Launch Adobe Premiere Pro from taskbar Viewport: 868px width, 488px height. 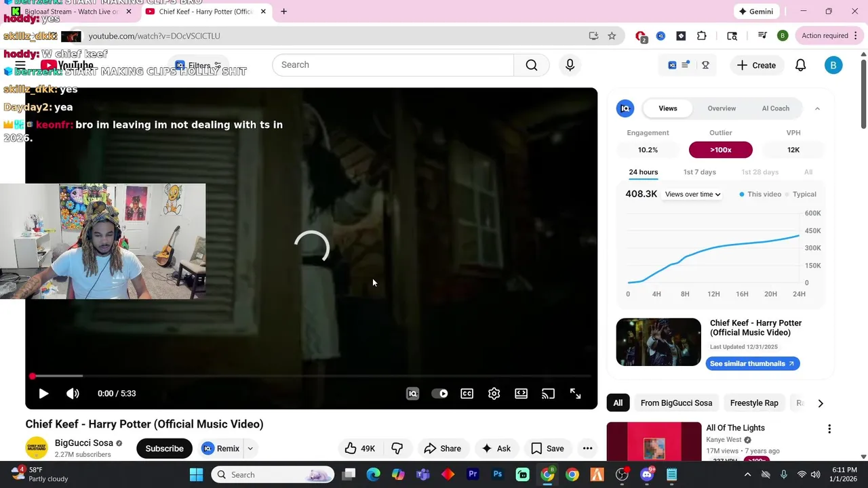coord(473,474)
